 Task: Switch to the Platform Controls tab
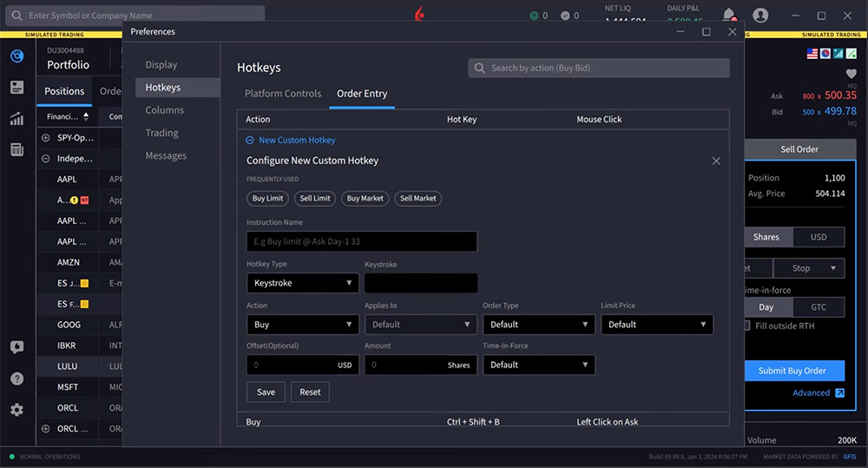coord(283,94)
